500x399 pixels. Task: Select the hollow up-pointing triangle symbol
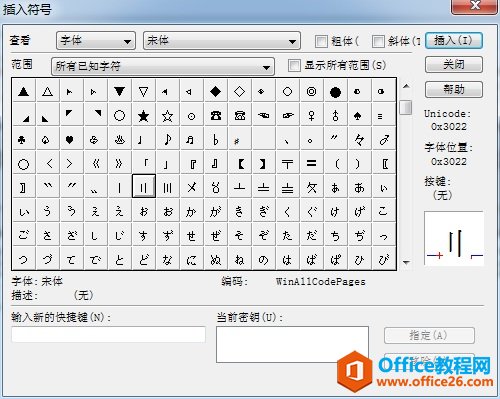tap(47, 91)
